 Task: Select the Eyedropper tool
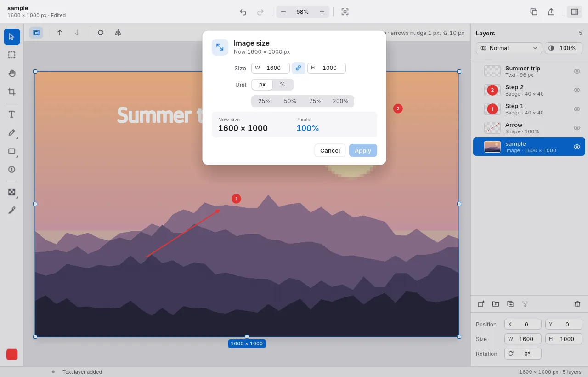coord(12,211)
